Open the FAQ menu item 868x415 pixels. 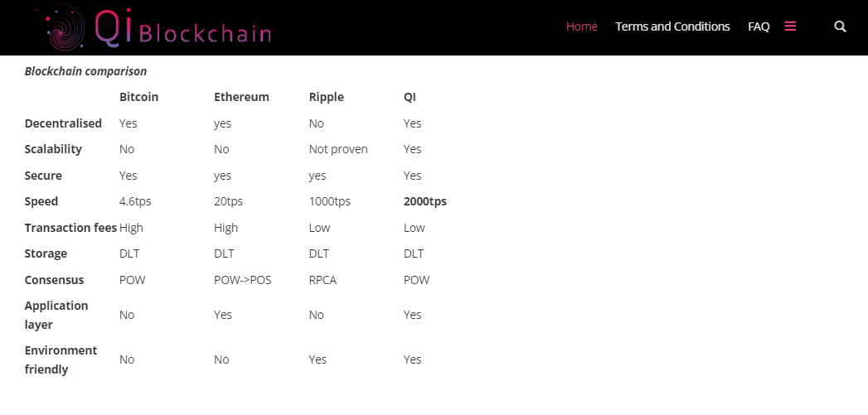click(759, 27)
